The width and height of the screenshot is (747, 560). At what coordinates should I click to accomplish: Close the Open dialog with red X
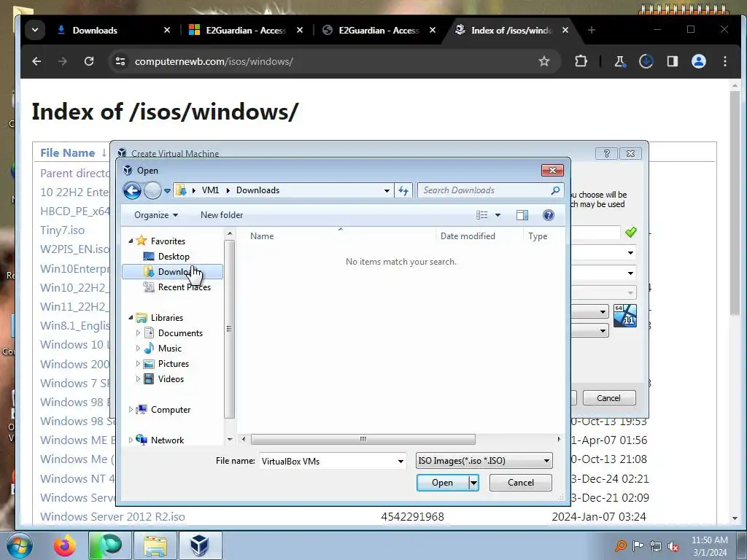[553, 170]
